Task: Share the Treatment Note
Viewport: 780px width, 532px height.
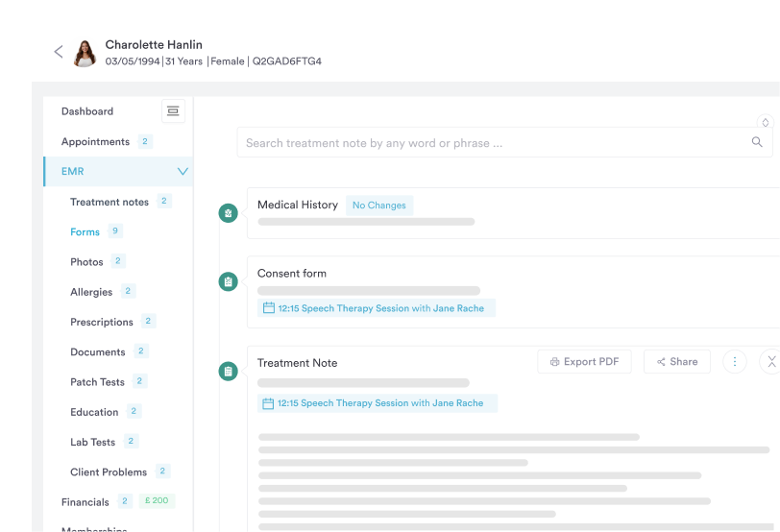Action: click(x=677, y=362)
